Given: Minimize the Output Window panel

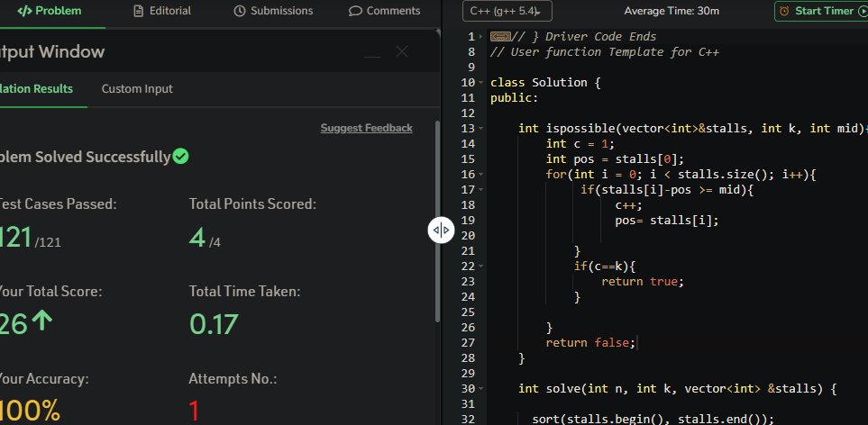Looking at the screenshot, I should click(372, 56).
